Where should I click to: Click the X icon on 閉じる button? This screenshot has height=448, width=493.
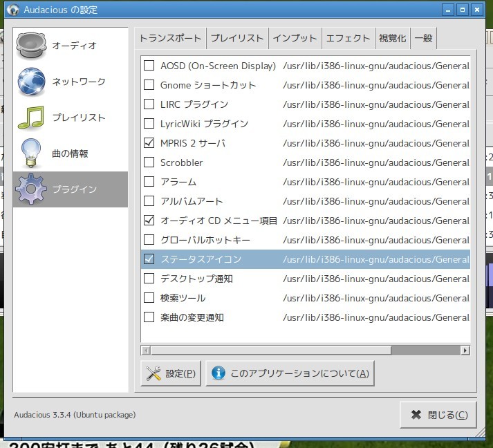(x=416, y=415)
